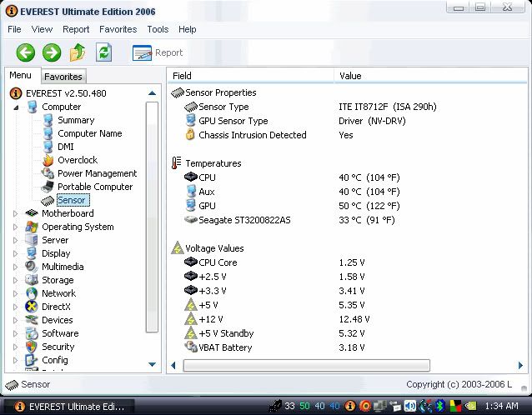Click the taskbar clock showing 1:34 AM

pyautogui.click(x=501, y=406)
